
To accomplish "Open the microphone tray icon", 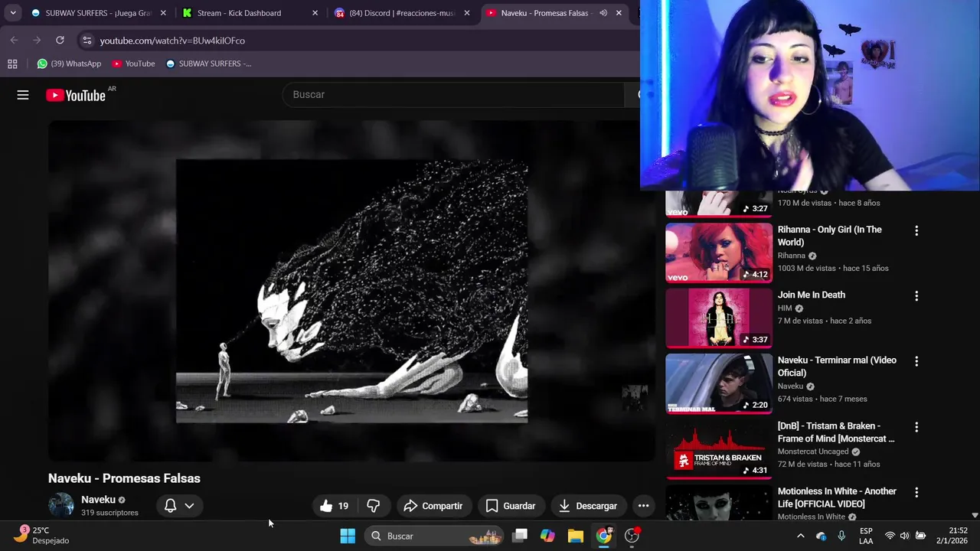I will pos(841,536).
